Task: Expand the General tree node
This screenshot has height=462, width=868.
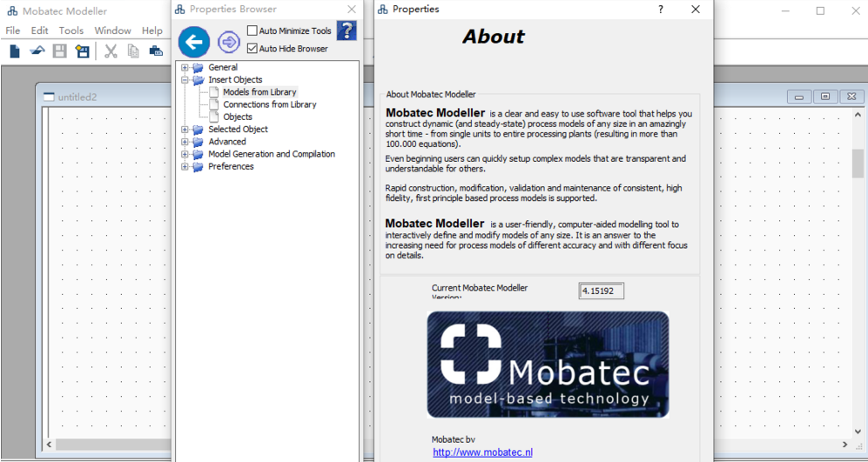Action: (x=185, y=68)
